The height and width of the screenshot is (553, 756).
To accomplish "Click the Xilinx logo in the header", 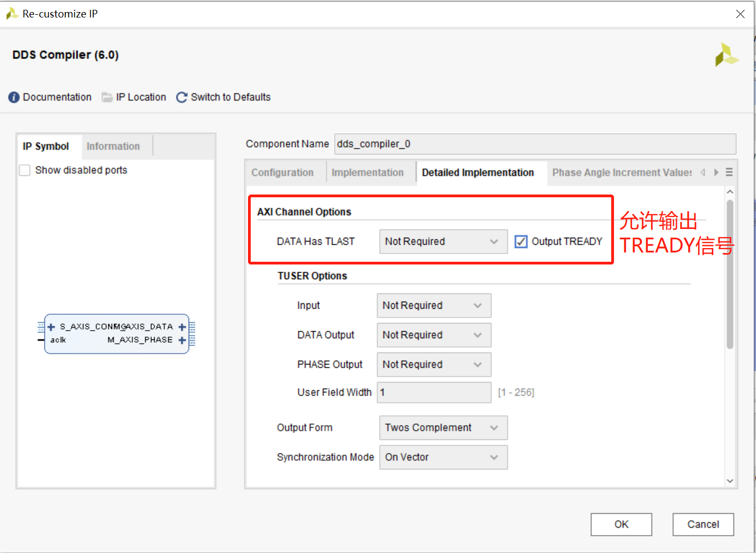I will (727, 55).
